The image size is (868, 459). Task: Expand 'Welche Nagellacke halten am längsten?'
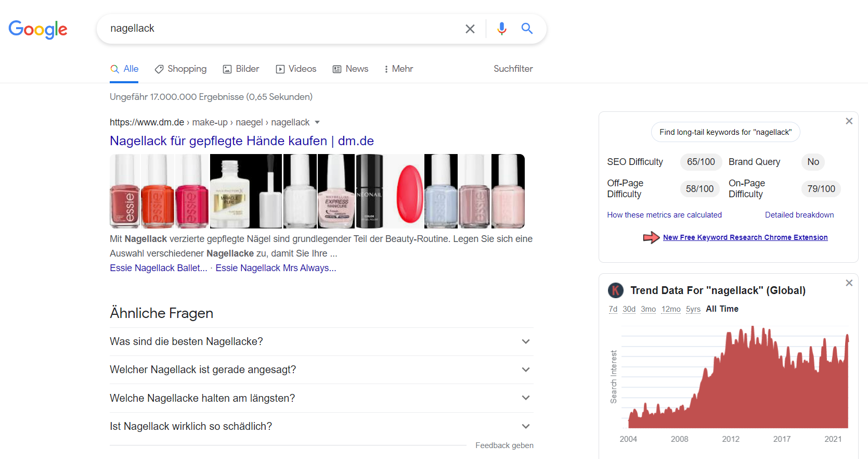tap(321, 398)
